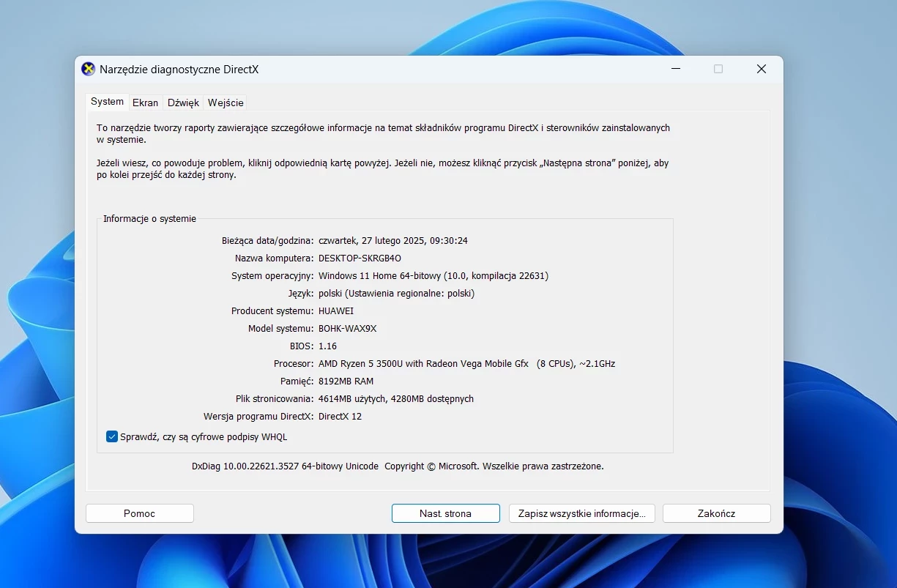
Task: Click the window title Narzędzie diagnostyczne DirectX
Action: (x=179, y=70)
